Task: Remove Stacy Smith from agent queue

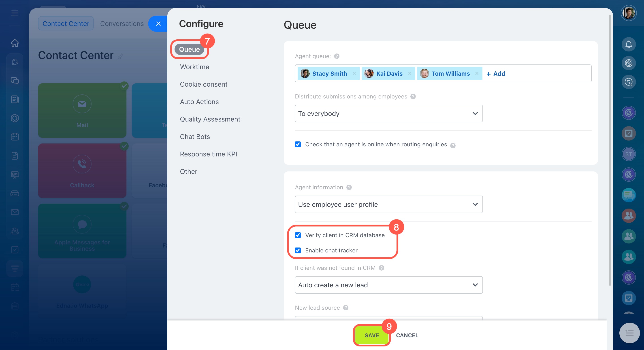Action: (x=354, y=73)
